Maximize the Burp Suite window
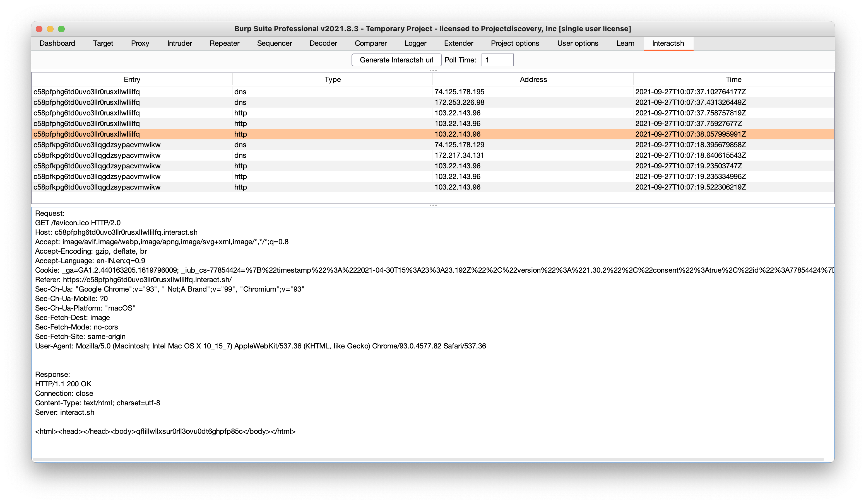Screen dimensions: 866x504 tap(61, 29)
